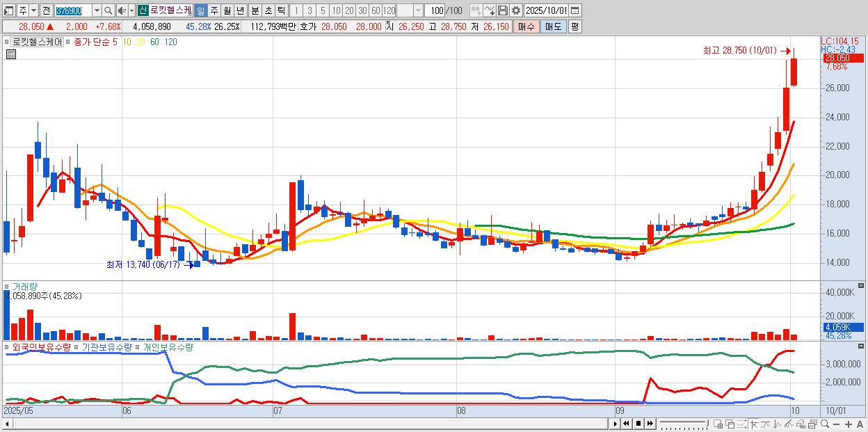Click the stock search magnifier icon
868x432 pixels.
click(108, 10)
